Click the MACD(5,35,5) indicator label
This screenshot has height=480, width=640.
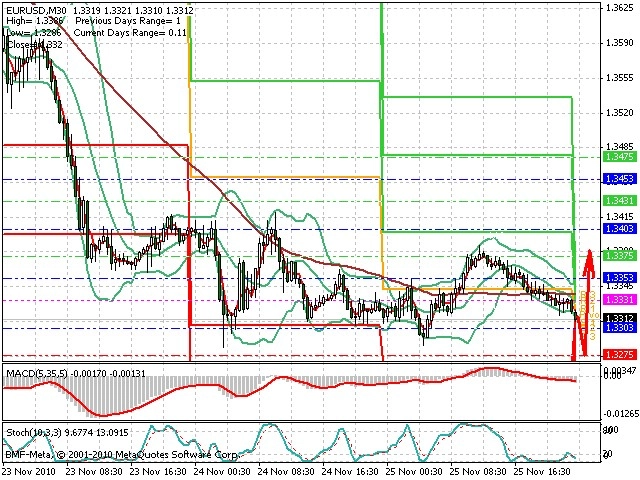click(x=37, y=373)
